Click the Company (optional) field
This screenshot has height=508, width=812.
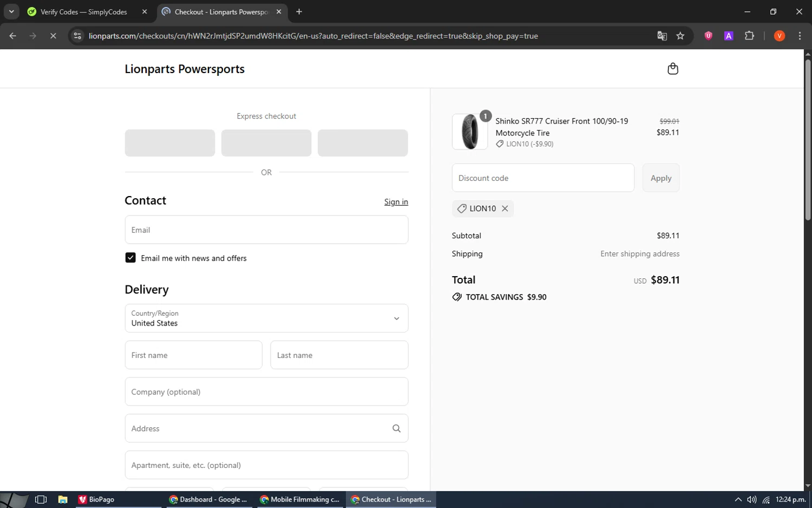[266, 392]
